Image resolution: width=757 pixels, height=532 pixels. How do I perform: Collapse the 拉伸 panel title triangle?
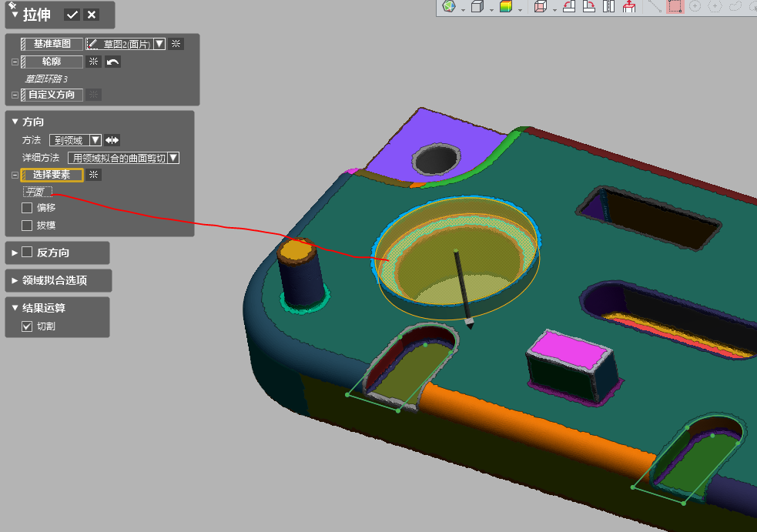[x=15, y=15]
